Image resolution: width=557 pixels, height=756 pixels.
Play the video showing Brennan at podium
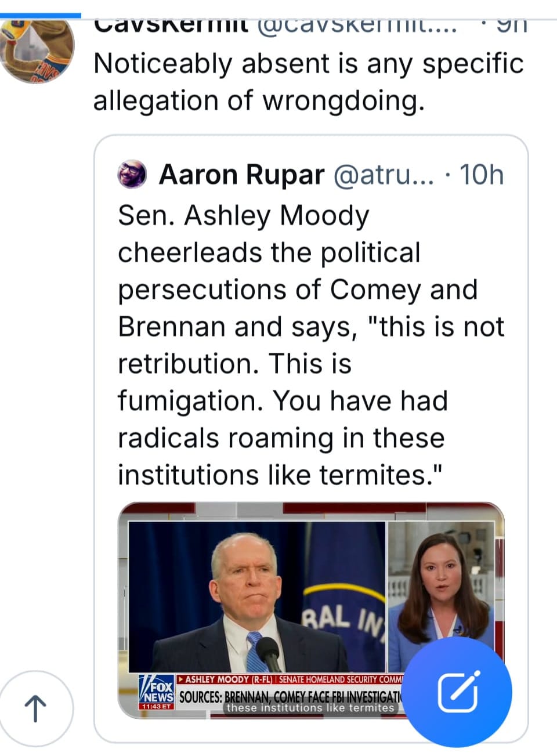[x=256, y=596]
